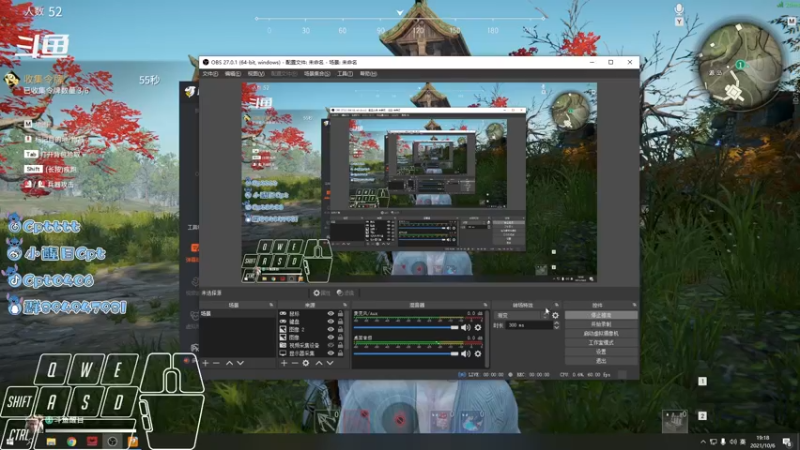This screenshot has height=450, width=800.
Task: Click the 开始录制 button
Action: pos(601,324)
